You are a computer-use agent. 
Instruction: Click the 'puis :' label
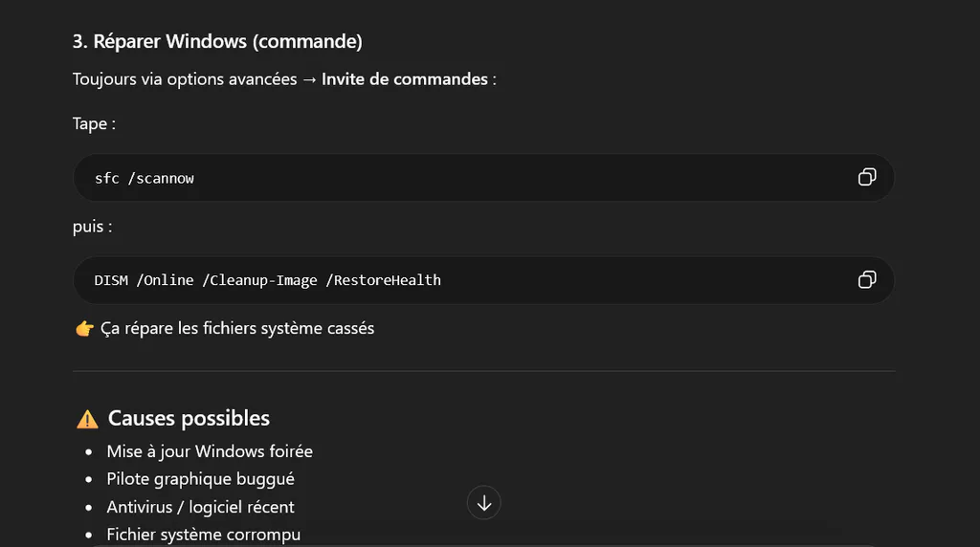(x=93, y=227)
